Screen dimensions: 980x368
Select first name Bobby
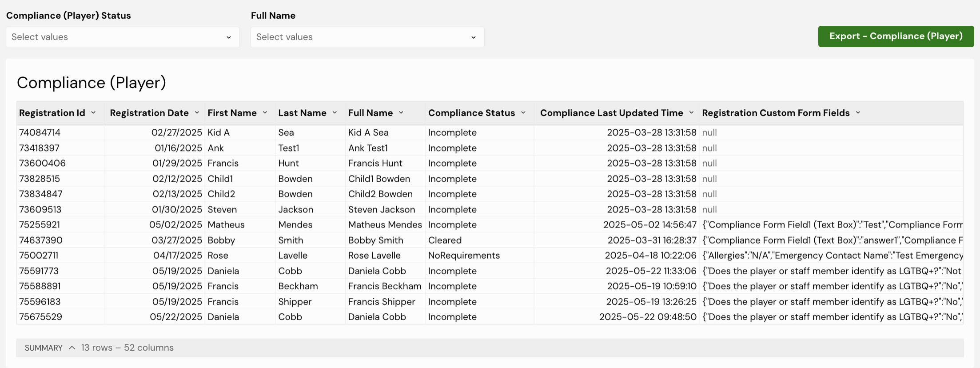click(221, 240)
